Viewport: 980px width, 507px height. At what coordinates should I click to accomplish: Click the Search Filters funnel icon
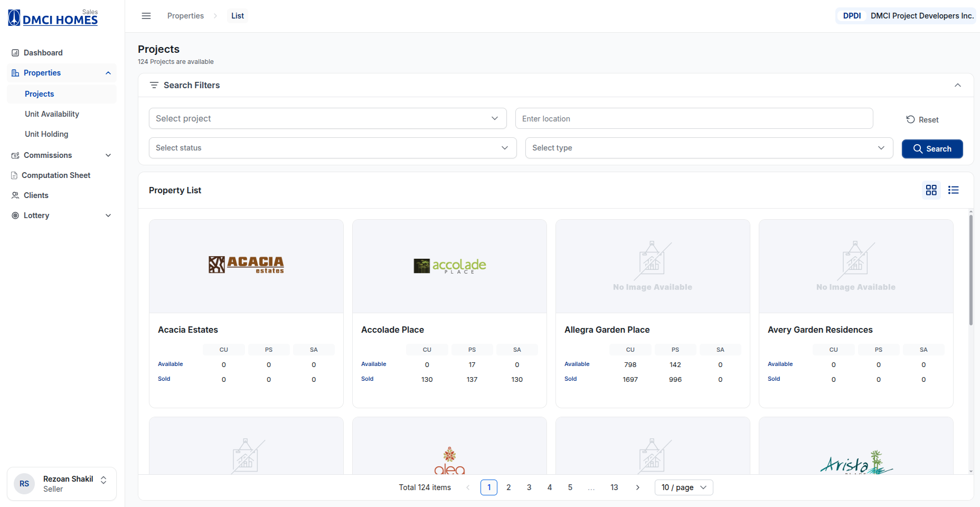[154, 85]
